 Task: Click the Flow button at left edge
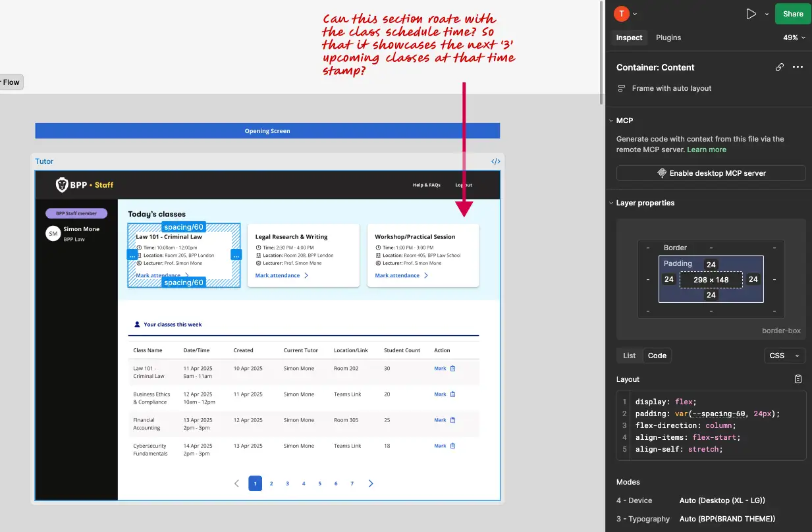click(11, 82)
